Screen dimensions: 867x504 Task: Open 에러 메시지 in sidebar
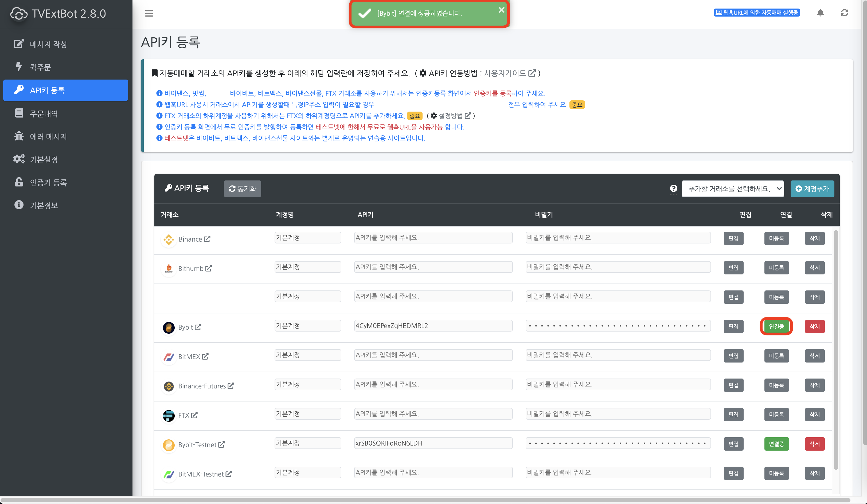(65, 136)
